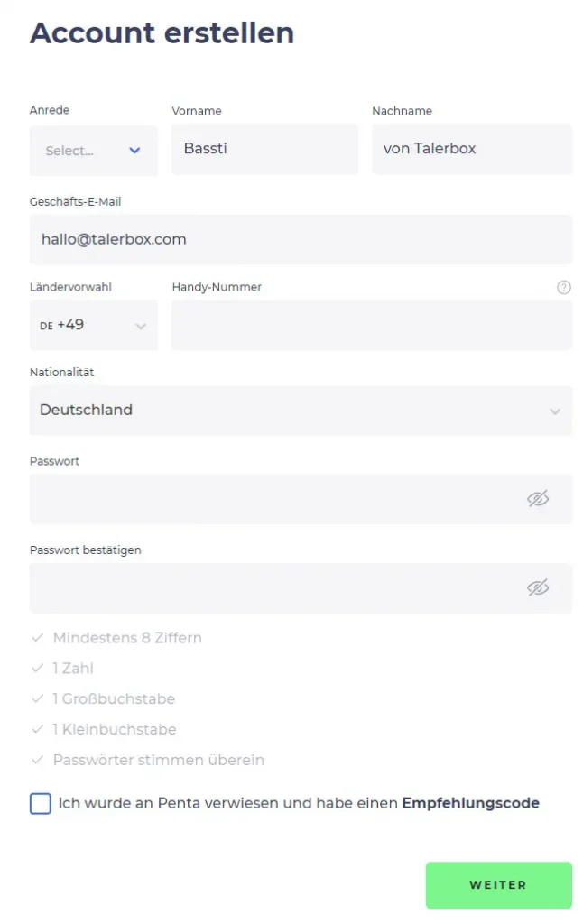Click the checkmark next to Mindestens 8 Ziffern
583x924 pixels.
pos(38,638)
